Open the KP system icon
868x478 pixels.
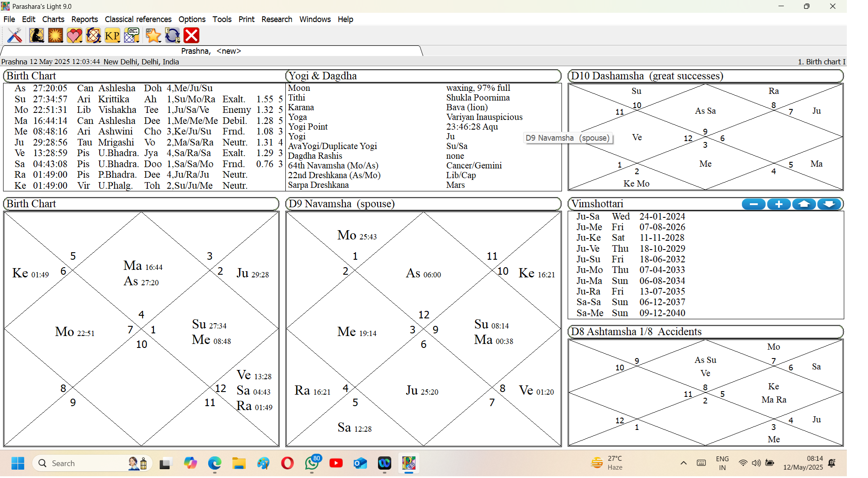click(x=112, y=35)
